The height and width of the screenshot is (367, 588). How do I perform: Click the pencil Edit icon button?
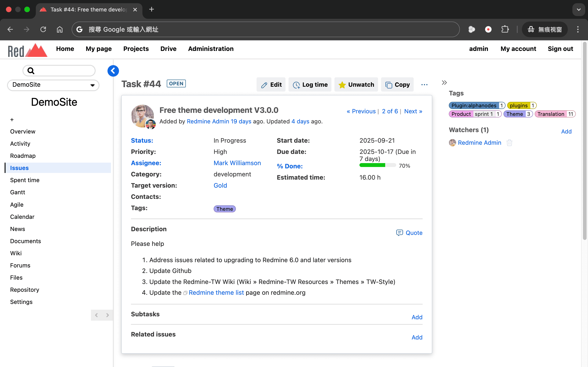point(264,85)
